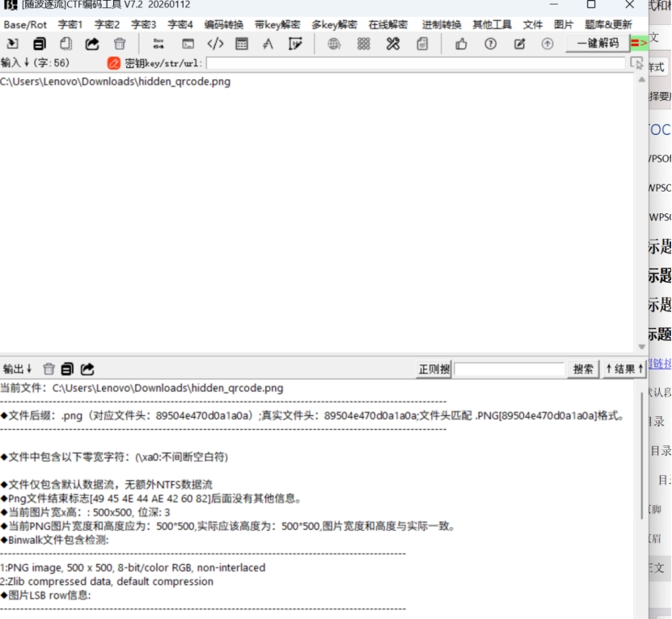Click the code brackets </> icon

click(215, 44)
